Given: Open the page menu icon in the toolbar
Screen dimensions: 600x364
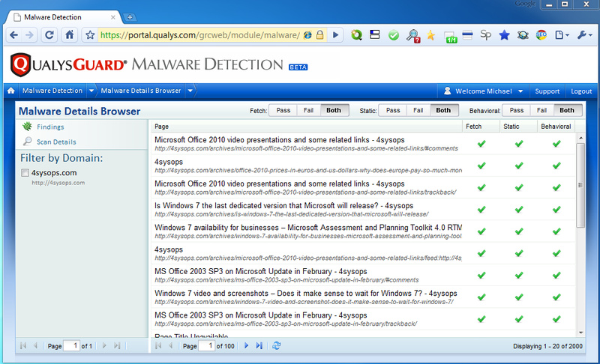Looking at the screenshot, I should [x=562, y=35].
